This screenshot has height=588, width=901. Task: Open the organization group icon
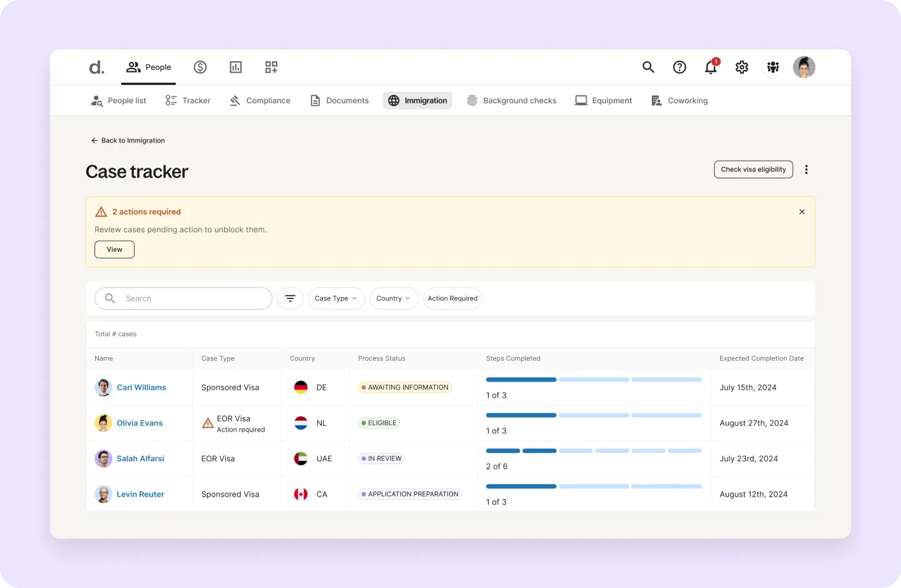[773, 67]
